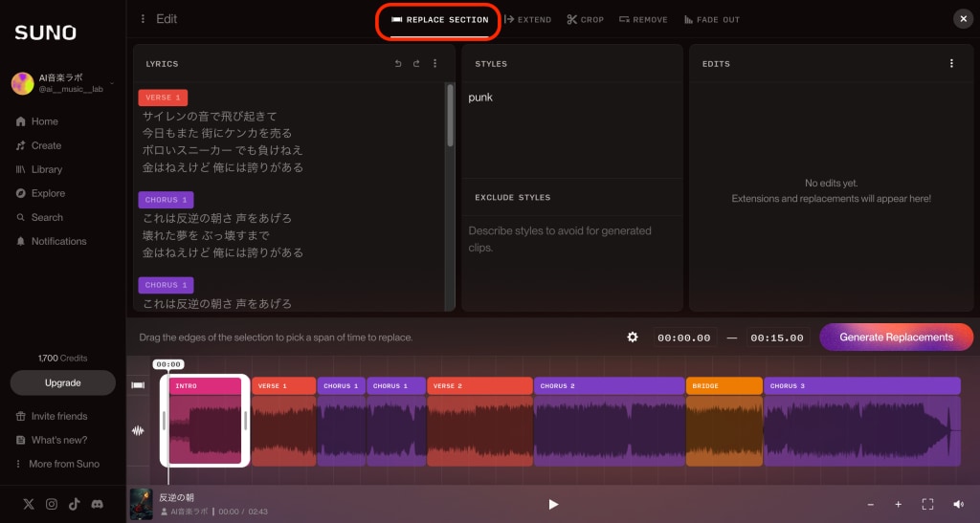This screenshot has width=980, height=523.
Task: Select the Intro section in timeline
Action: click(205, 421)
